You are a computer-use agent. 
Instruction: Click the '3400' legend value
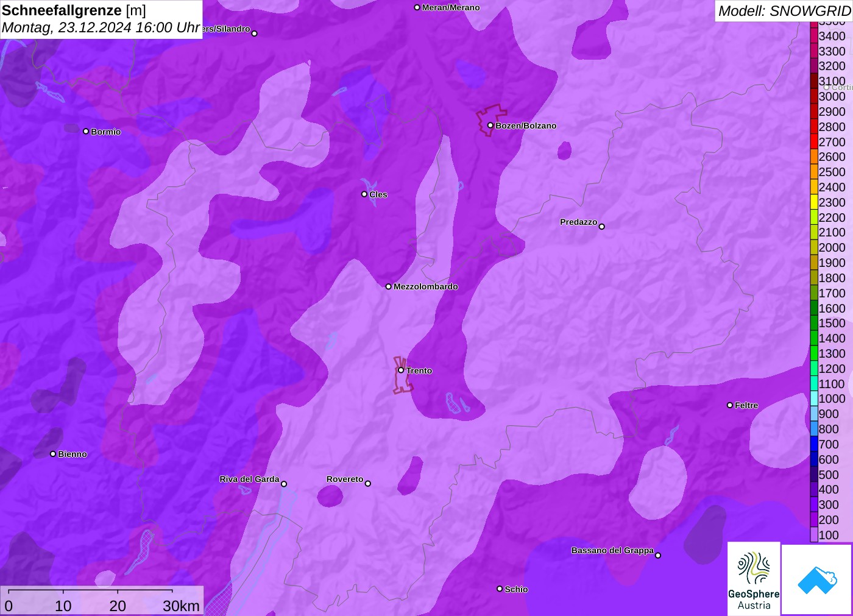click(832, 36)
